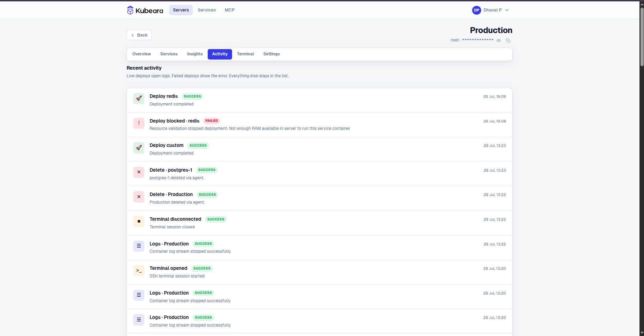
Task: Open the Deploy custom activity entry
Action: pyautogui.click(x=319, y=149)
